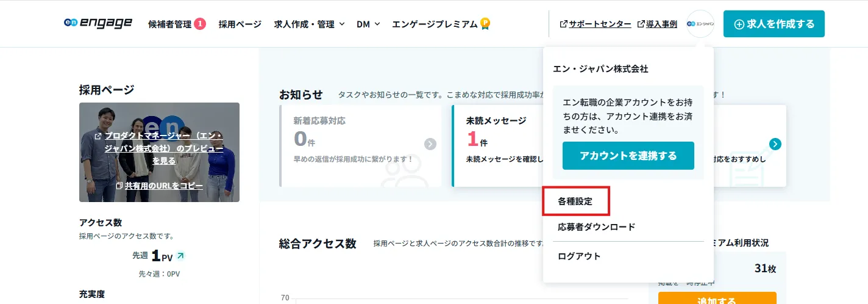Viewport: 868px width, 304px height.
Task: Click the external-link icon beside プレビュー link
Action: coord(98,136)
